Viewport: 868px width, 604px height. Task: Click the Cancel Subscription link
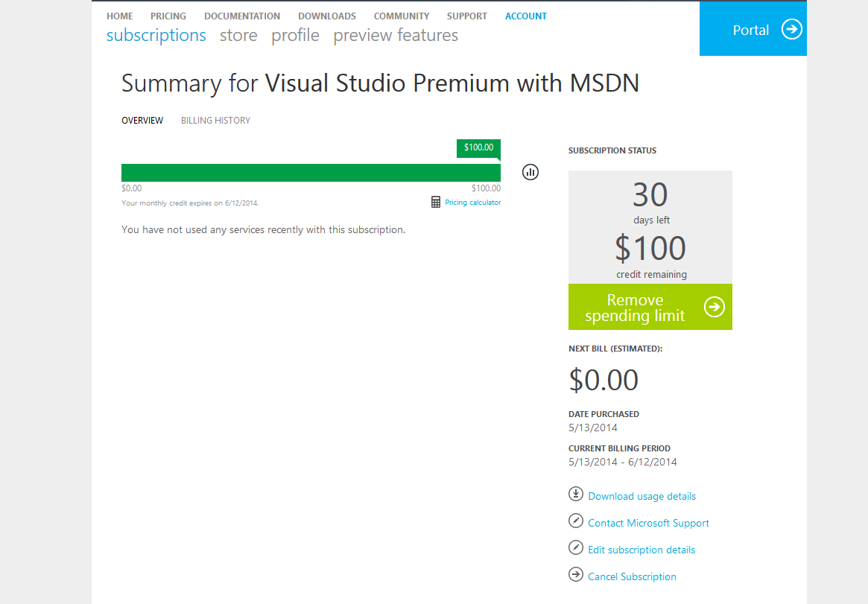click(x=632, y=576)
